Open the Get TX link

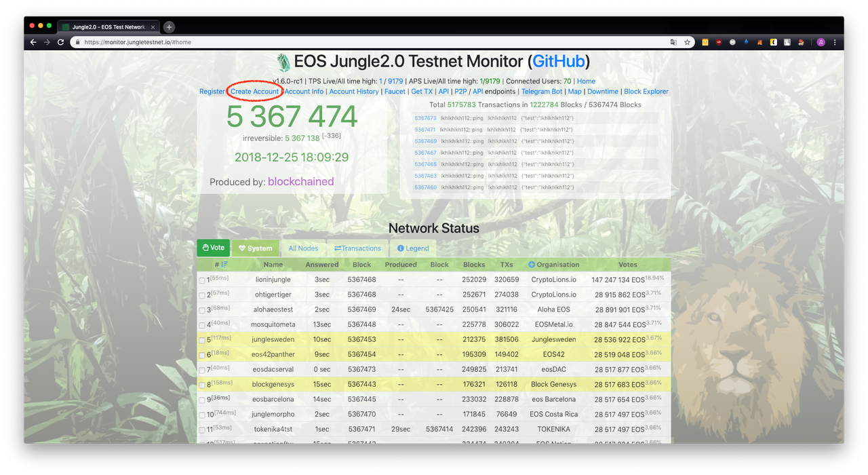pos(422,92)
